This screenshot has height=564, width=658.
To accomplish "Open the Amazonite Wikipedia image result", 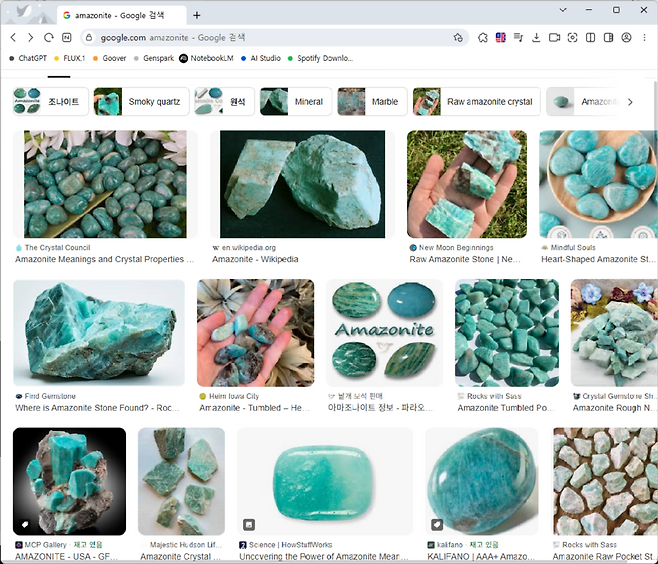I will pyautogui.click(x=302, y=185).
